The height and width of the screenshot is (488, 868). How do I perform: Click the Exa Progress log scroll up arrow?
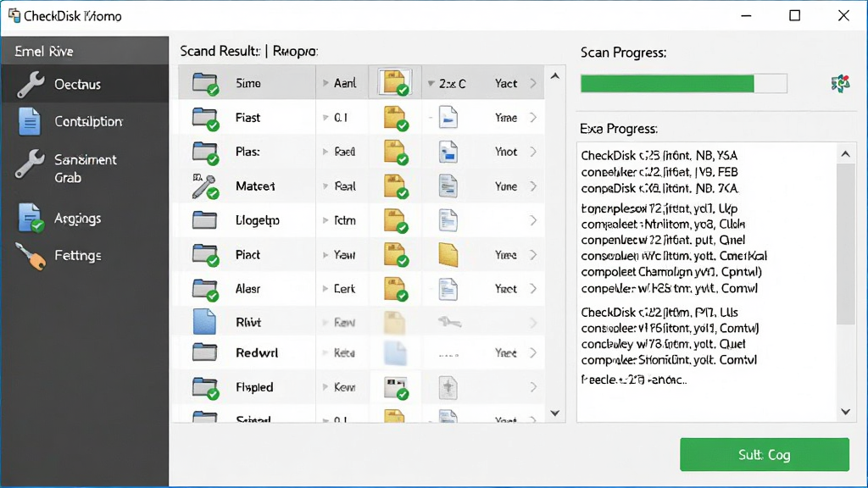pos(845,154)
